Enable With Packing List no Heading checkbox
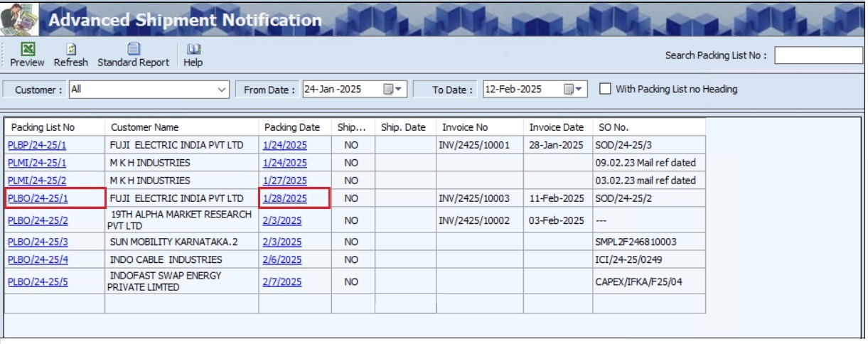Screen dimensions: 868x344 tap(605, 89)
